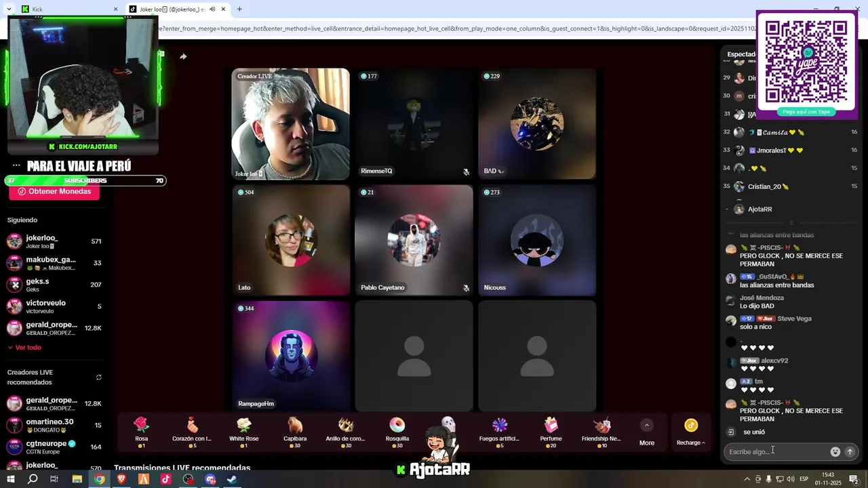Open Task View on taskbar
868x488 pixels.
(54, 479)
